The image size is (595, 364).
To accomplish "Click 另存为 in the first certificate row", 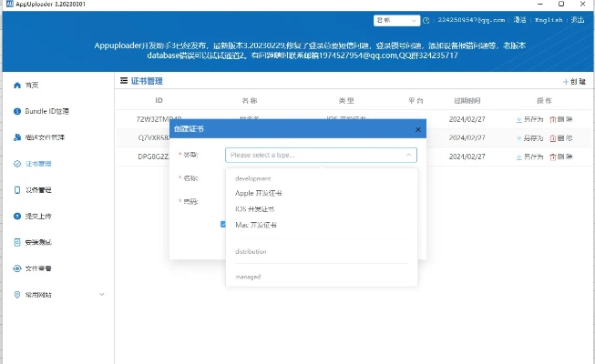I will pyautogui.click(x=529, y=118).
